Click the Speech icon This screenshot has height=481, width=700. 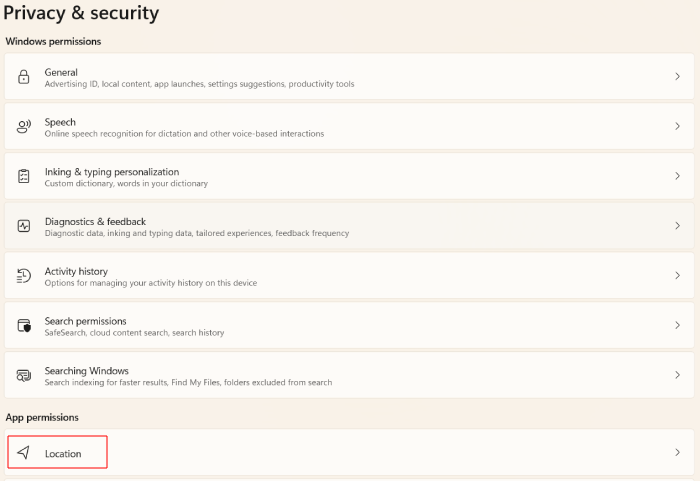(24, 127)
